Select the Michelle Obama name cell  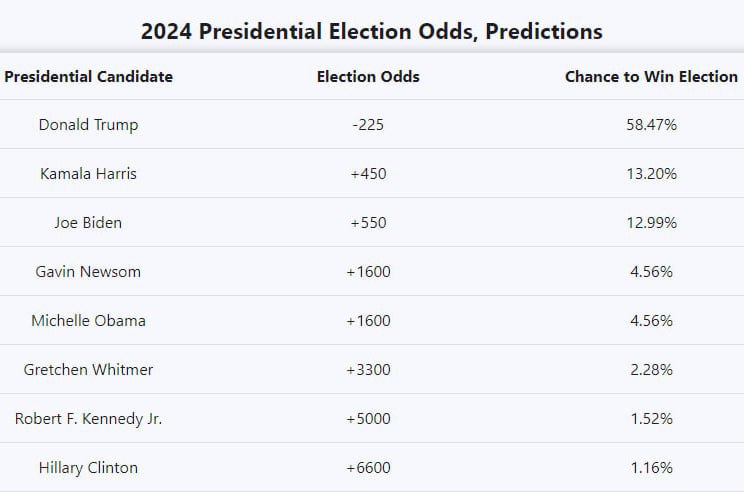click(88, 321)
